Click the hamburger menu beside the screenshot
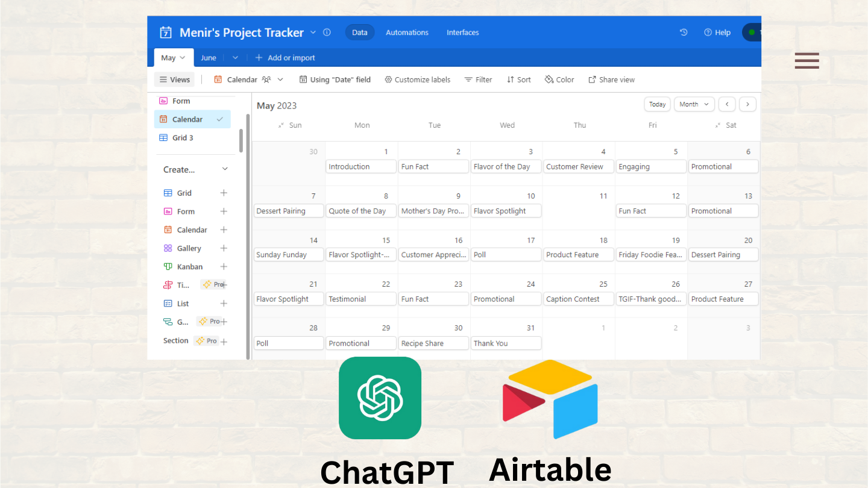 (807, 61)
